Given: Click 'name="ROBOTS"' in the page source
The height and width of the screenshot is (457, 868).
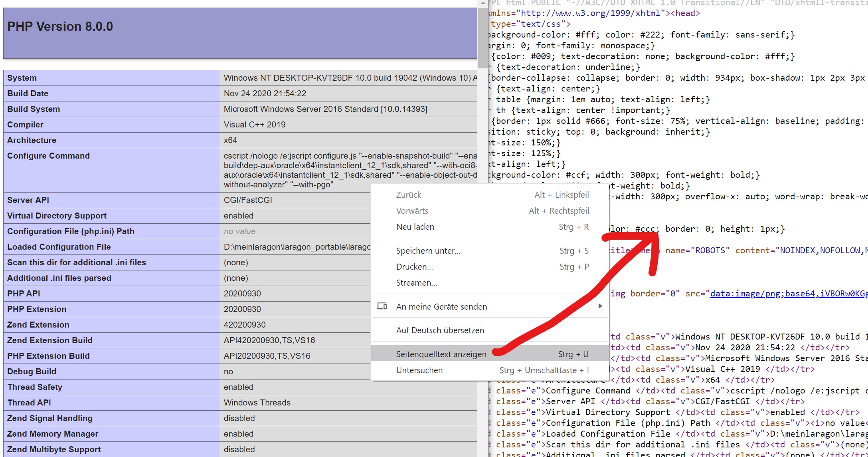Looking at the screenshot, I should [x=698, y=250].
